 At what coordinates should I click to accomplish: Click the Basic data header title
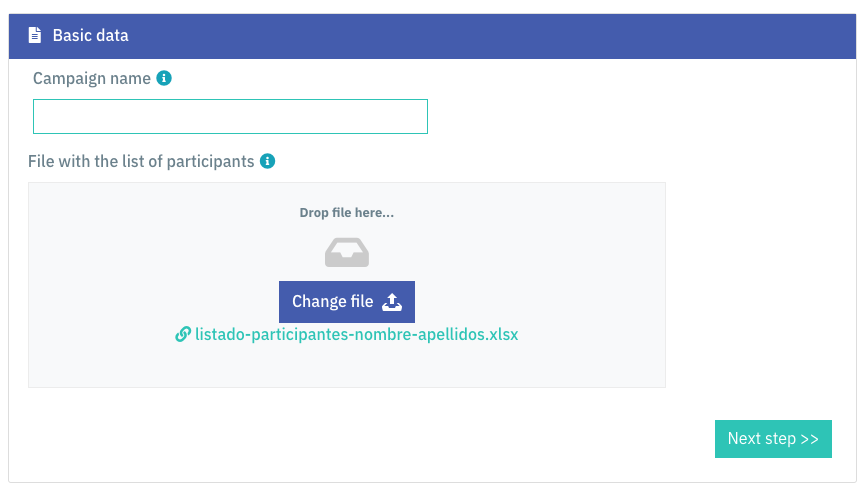click(90, 35)
